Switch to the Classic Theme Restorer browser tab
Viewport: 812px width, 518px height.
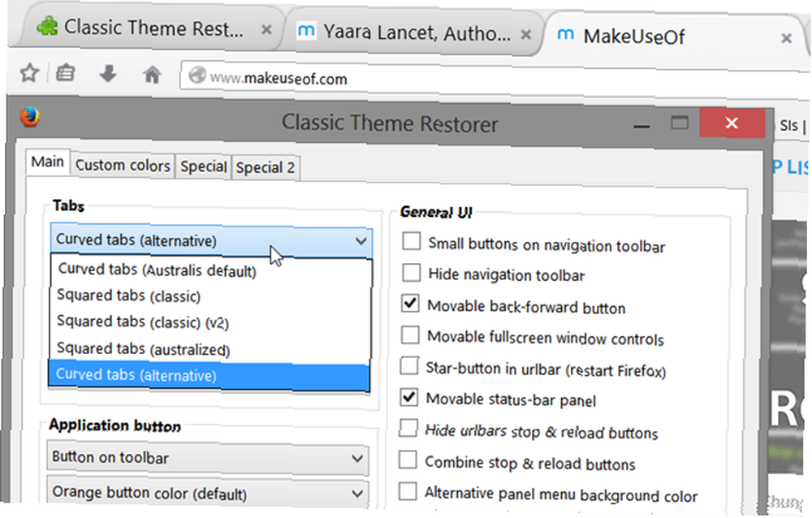(150, 27)
